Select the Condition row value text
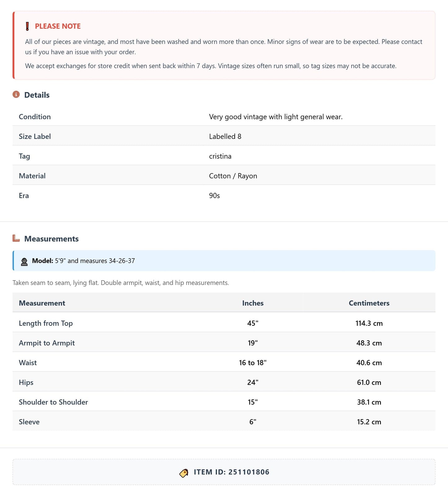This screenshot has height=496, width=448. click(276, 117)
